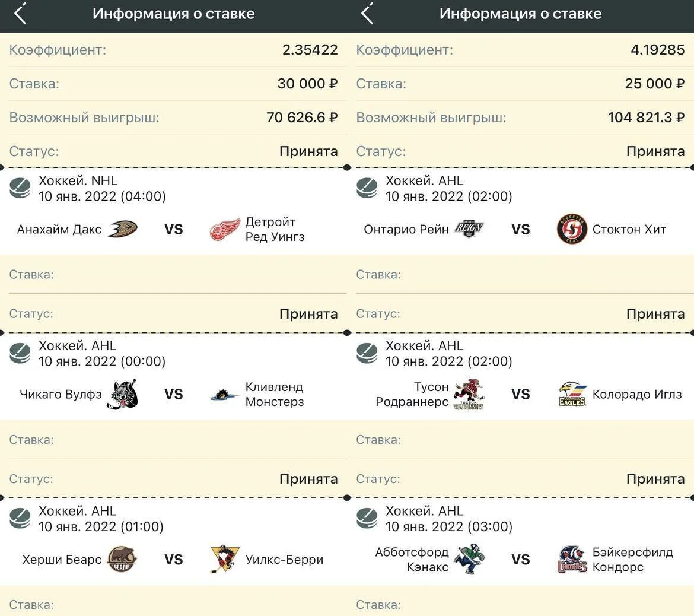Select the Bakersfield Condors logo
Image resolution: width=694 pixels, height=616 pixels.
572,559
